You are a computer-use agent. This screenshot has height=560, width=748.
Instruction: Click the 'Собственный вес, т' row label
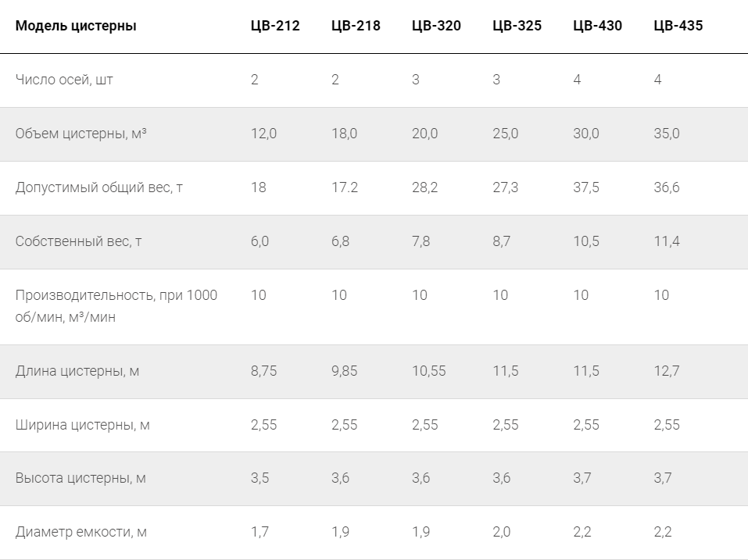(x=78, y=241)
